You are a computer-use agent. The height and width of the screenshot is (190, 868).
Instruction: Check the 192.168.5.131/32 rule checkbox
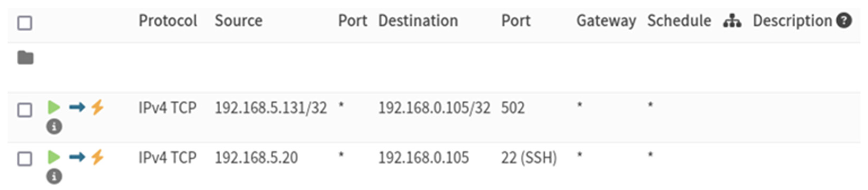(25, 110)
